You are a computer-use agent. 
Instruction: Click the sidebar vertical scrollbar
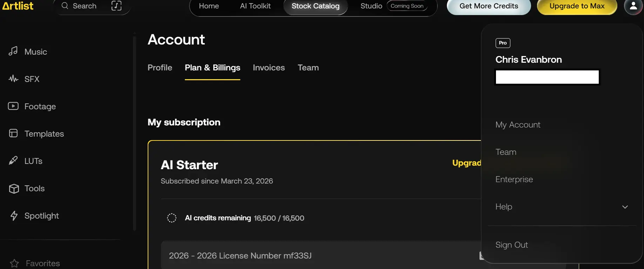pos(134,133)
